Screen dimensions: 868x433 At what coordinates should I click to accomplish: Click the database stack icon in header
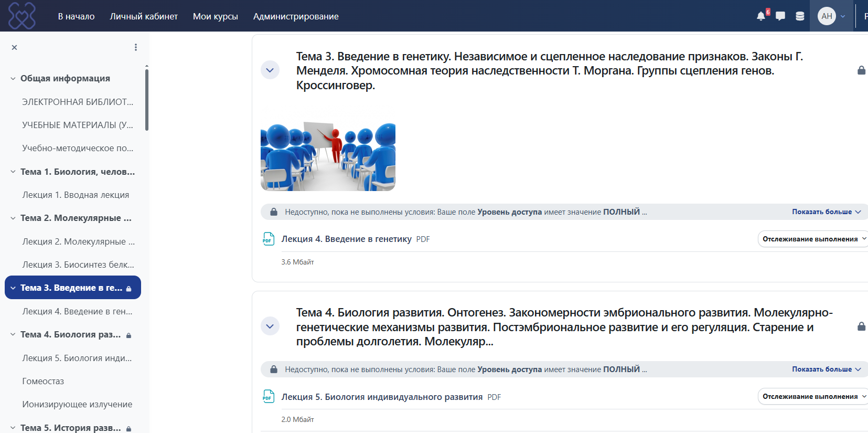tap(800, 16)
